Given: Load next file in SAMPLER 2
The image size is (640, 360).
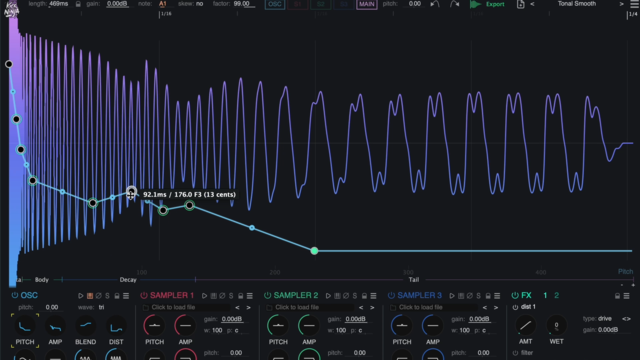Looking at the screenshot, I should click(372, 307).
